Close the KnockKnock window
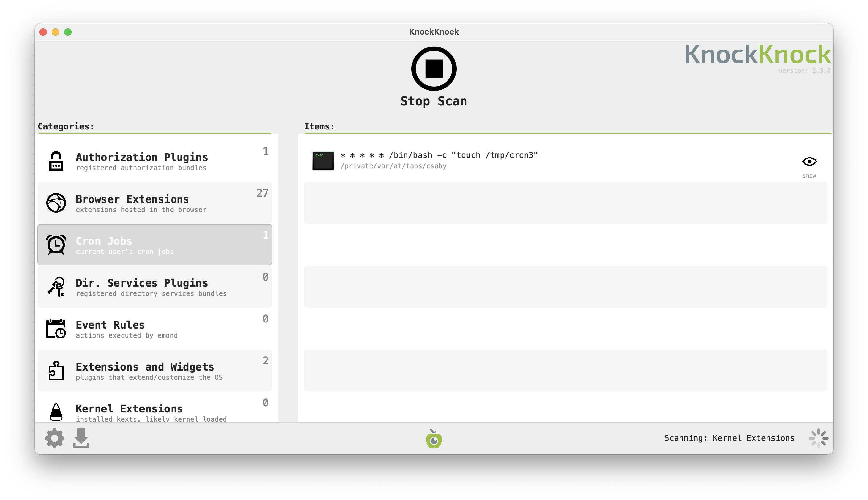 click(x=43, y=32)
